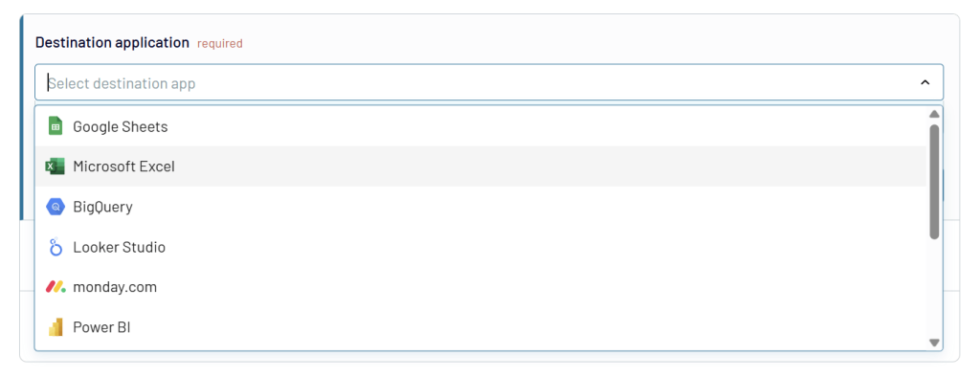Click the Microsoft Excel icon
The image size is (980, 377).
(x=55, y=166)
